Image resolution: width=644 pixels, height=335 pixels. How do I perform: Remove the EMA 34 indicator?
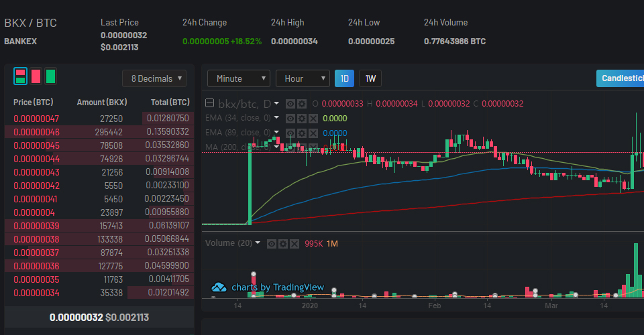pyautogui.click(x=313, y=119)
